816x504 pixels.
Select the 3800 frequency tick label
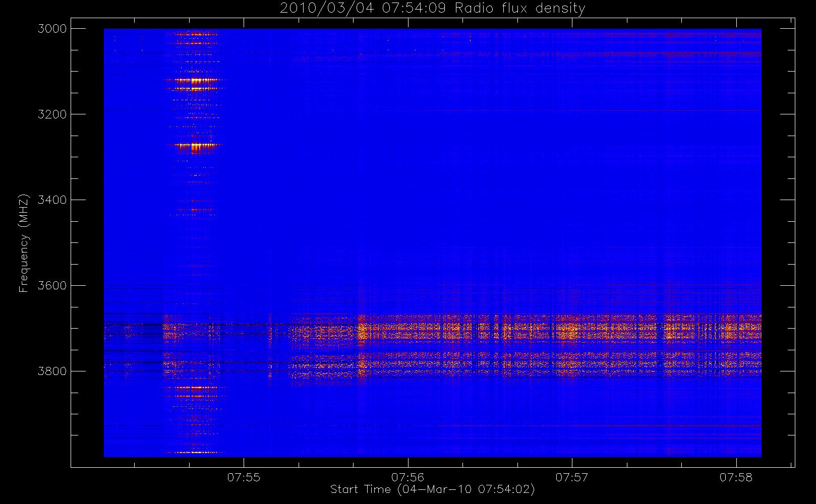(x=52, y=371)
